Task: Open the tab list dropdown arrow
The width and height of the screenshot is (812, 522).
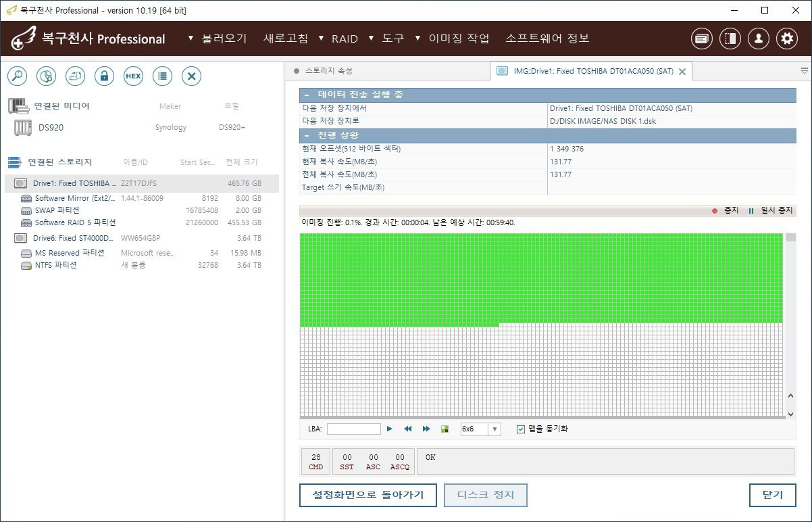Action: [x=804, y=70]
